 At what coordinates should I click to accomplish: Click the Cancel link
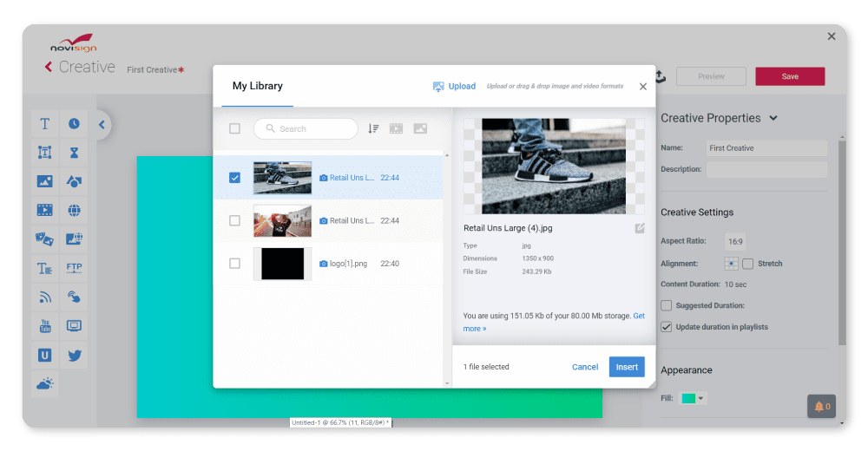(585, 367)
